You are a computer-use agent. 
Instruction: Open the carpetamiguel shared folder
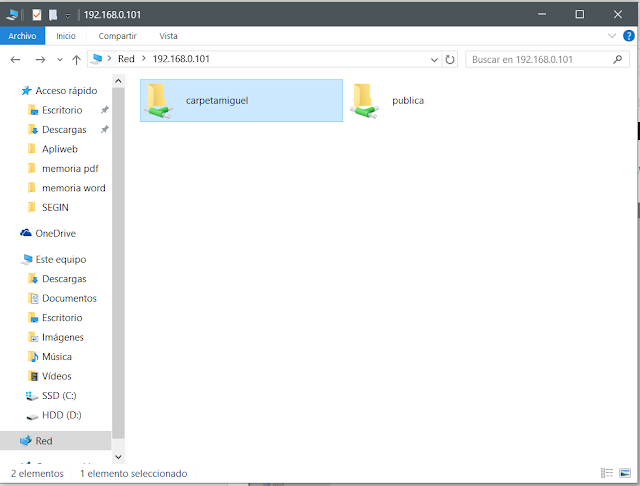tap(241, 100)
